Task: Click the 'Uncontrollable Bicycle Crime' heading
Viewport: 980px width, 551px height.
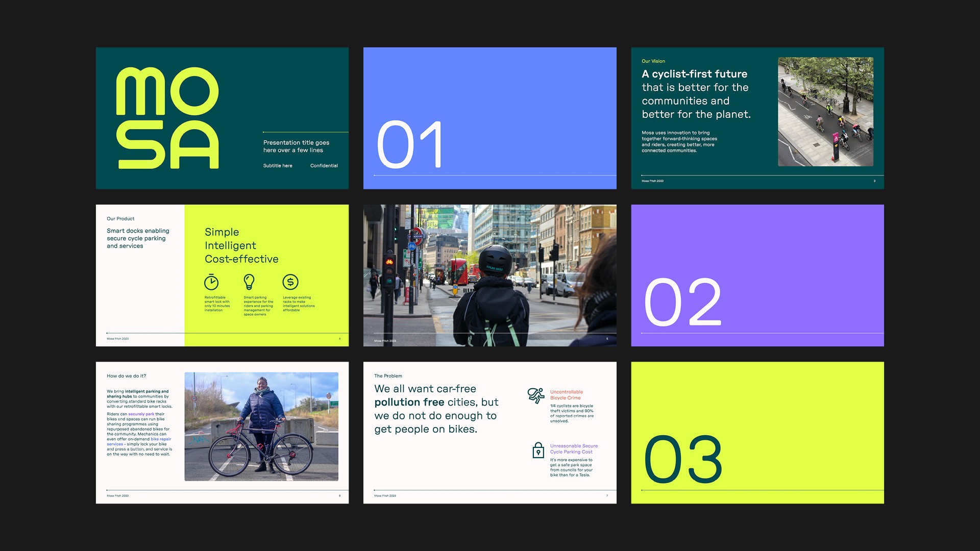Action: click(x=566, y=395)
